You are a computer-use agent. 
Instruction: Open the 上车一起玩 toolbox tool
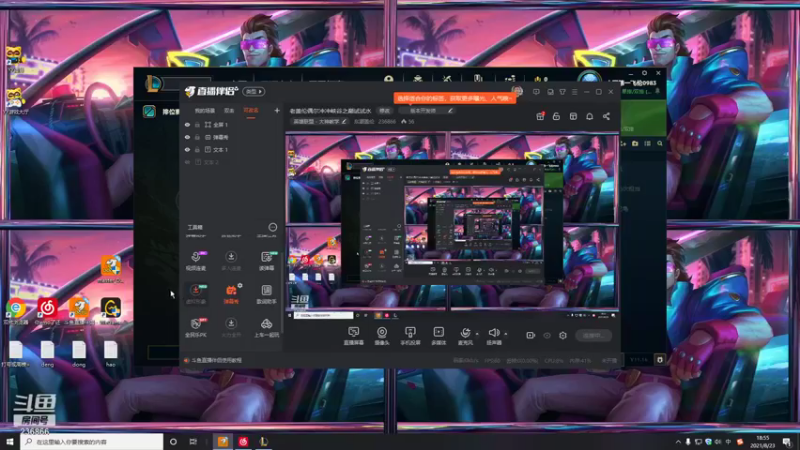(x=267, y=327)
